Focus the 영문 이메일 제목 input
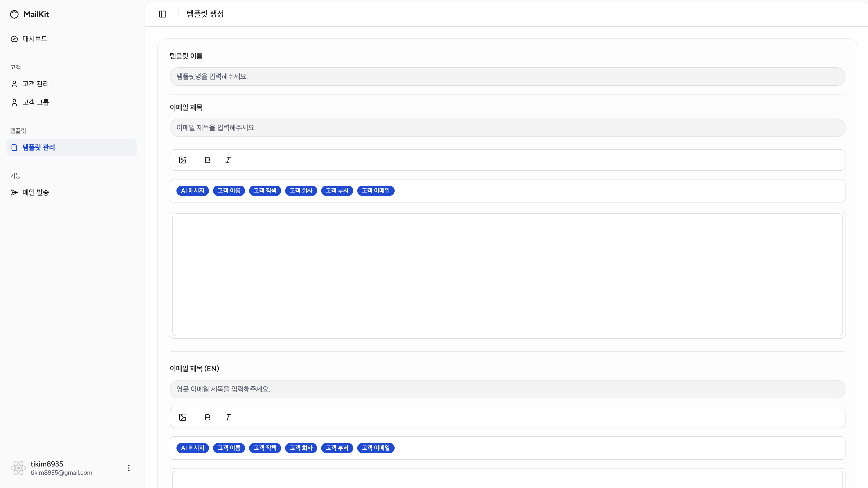868x488 pixels. pos(507,389)
